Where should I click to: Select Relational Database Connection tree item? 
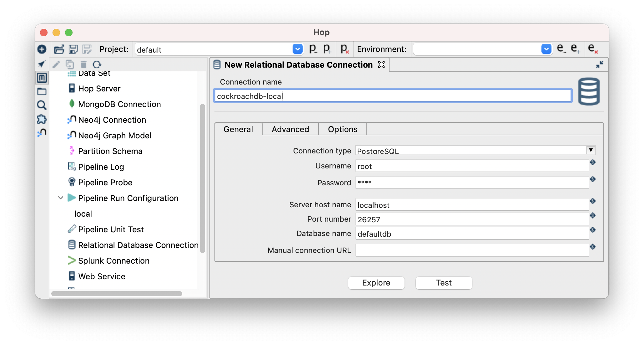(138, 245)
